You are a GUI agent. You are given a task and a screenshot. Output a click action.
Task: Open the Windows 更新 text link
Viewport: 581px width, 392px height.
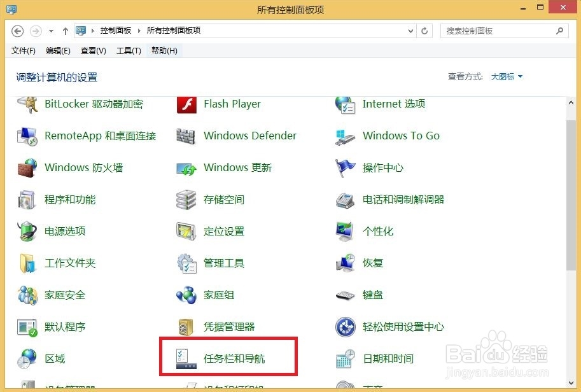237,168
